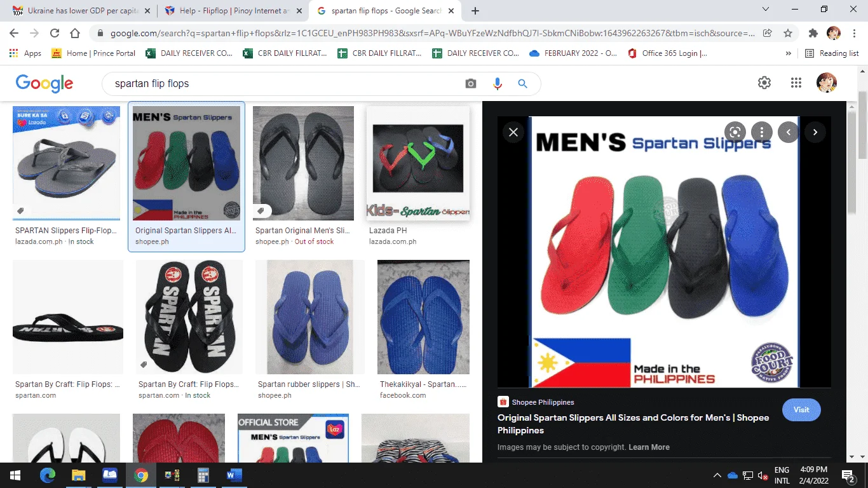Select Thekakikyal Spartan facebook thumbnail
Image resolution: width=868 pixels, height=488 pixels.
(423, 317)
